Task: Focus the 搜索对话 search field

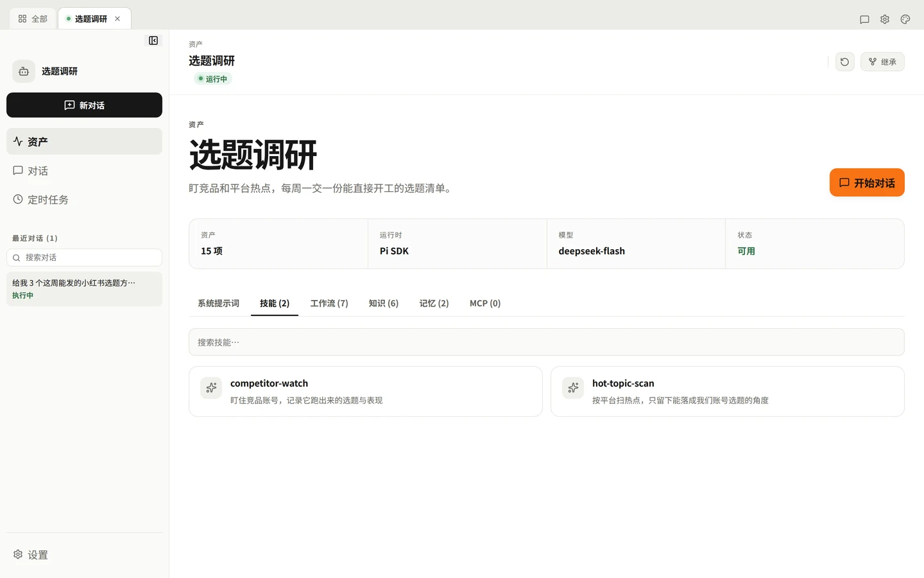Action: pos(84,258)
